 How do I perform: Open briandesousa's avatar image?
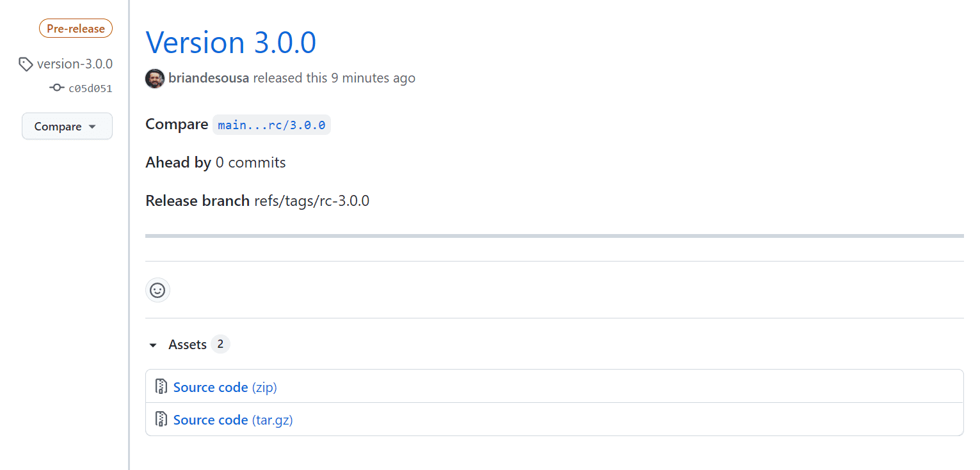click(155, 79)
